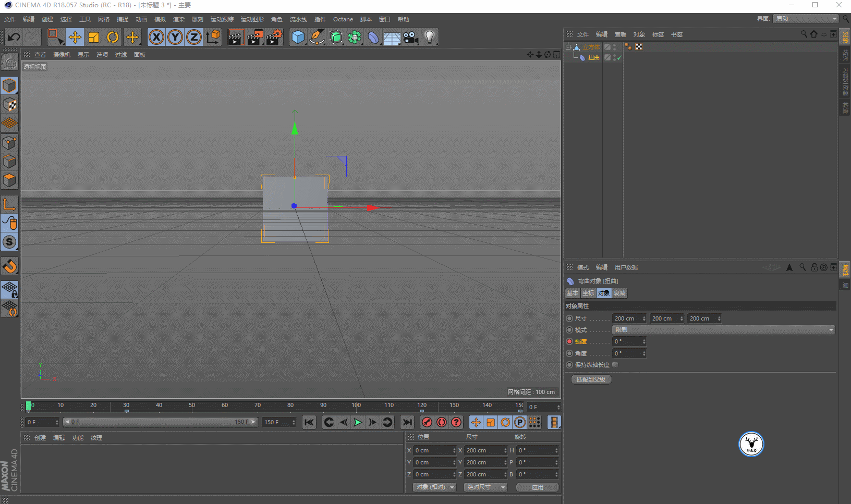
Task: Select the 扭曲 deformer in object list
Action: point(594,58)
